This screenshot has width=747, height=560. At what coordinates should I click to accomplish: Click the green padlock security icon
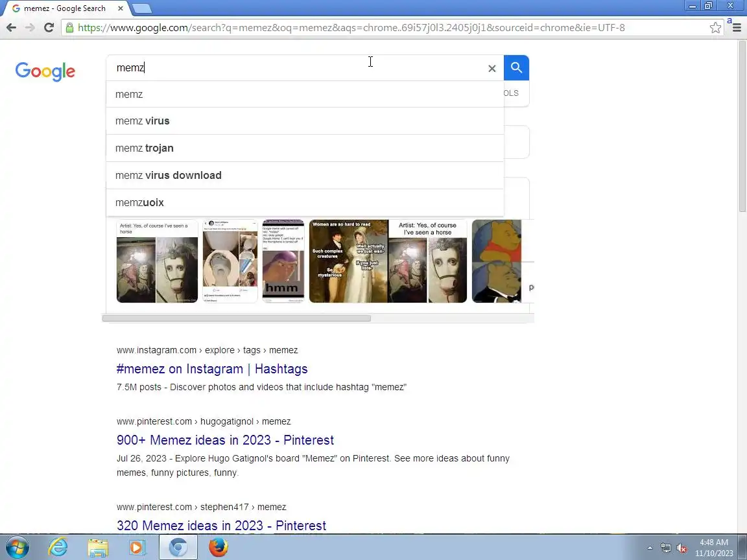(x=69, y=28)
